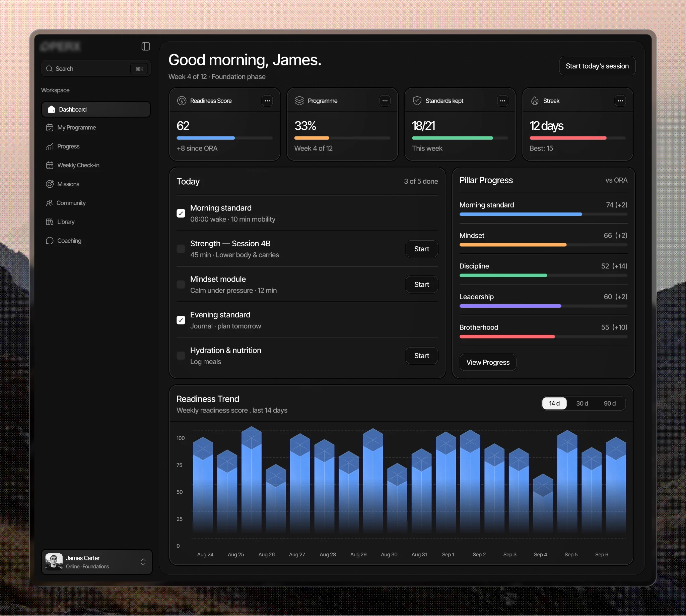Click the Programme layers icon

point(299,101)
